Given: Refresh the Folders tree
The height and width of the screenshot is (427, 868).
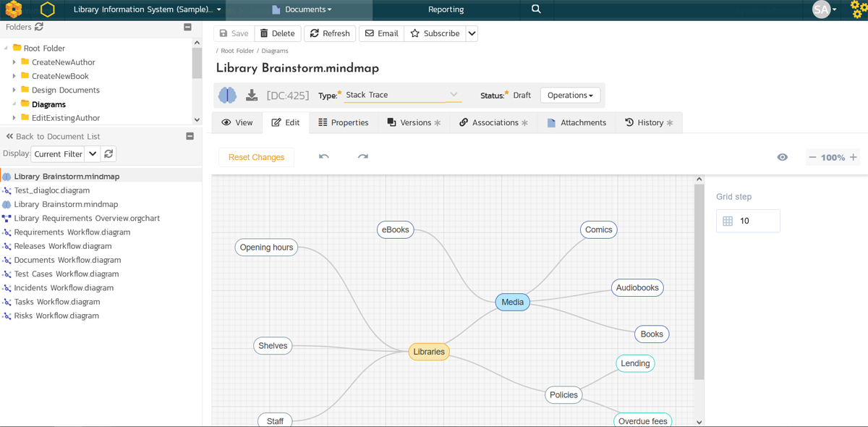Looking at the screenshot, I should 39,27.
